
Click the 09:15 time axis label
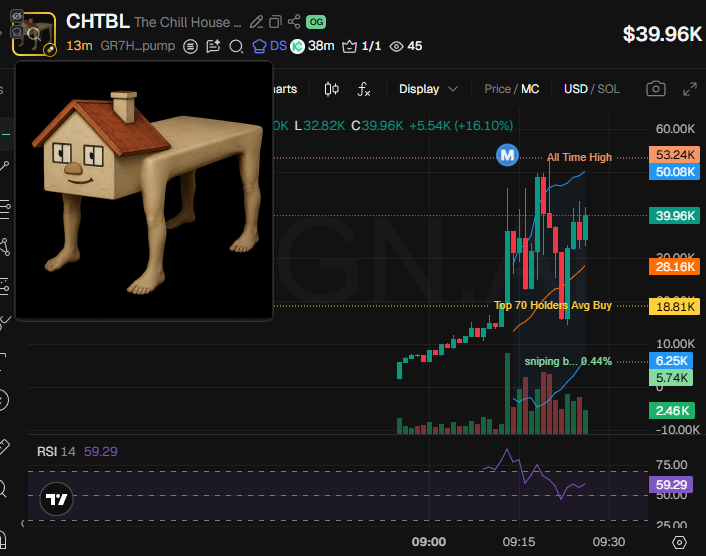[x=519, y=542]
